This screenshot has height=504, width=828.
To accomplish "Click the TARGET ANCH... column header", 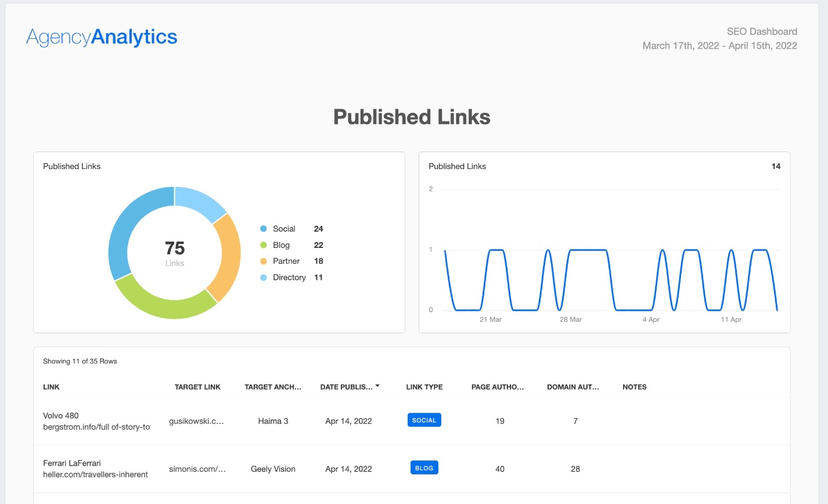I will tap(273, 387).
